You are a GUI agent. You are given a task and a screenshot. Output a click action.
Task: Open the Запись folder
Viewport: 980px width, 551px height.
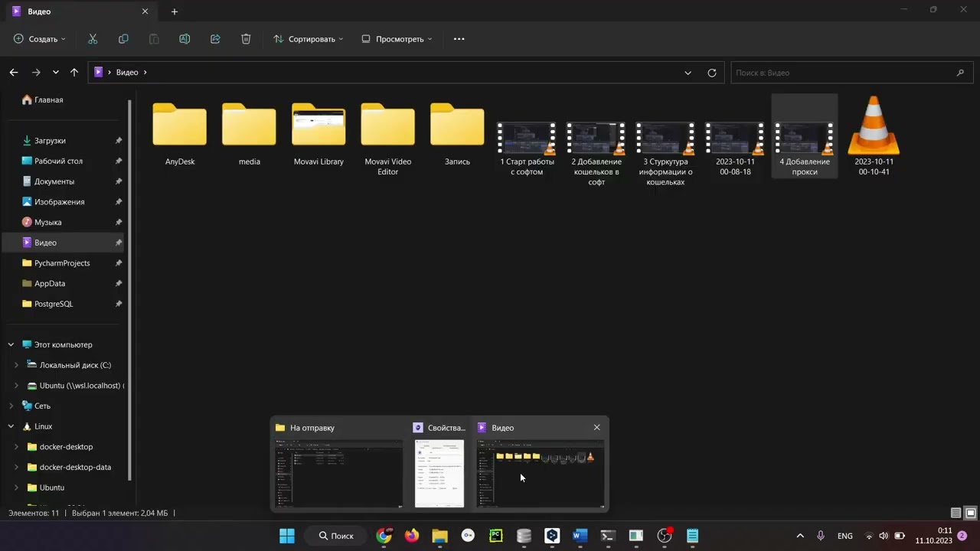click(x=457, y=135)
